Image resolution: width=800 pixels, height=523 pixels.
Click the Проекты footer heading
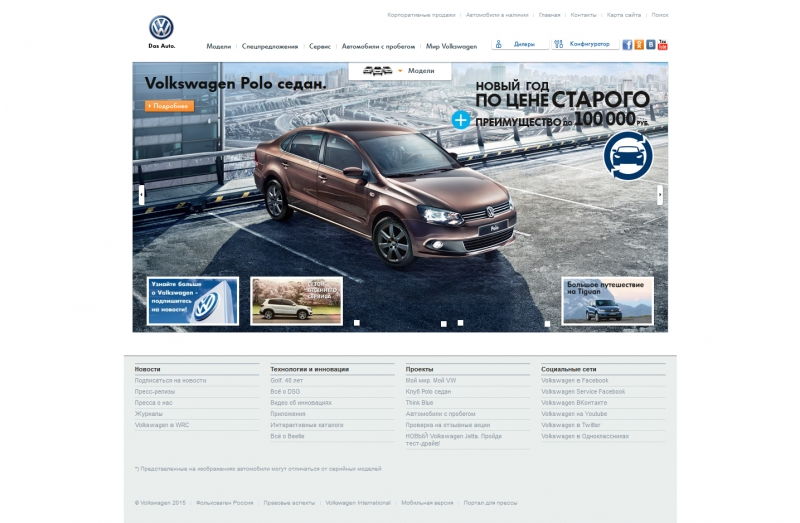click(x=419, y=369)
